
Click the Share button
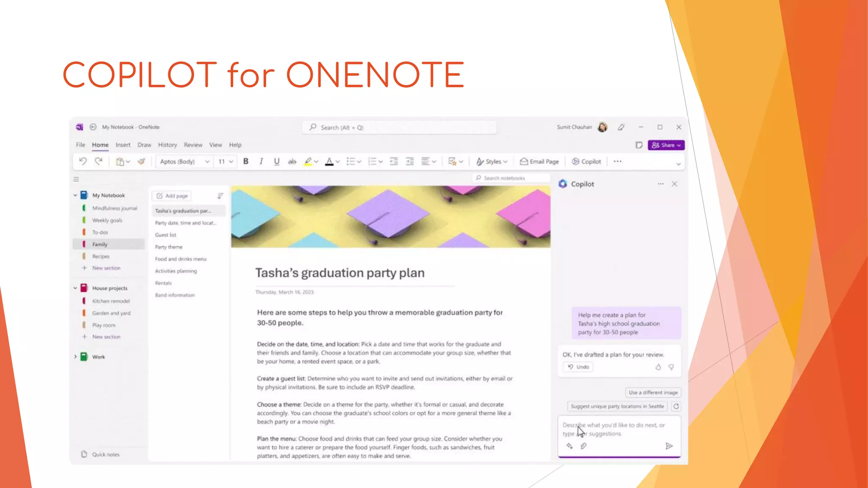click(666, 145)
